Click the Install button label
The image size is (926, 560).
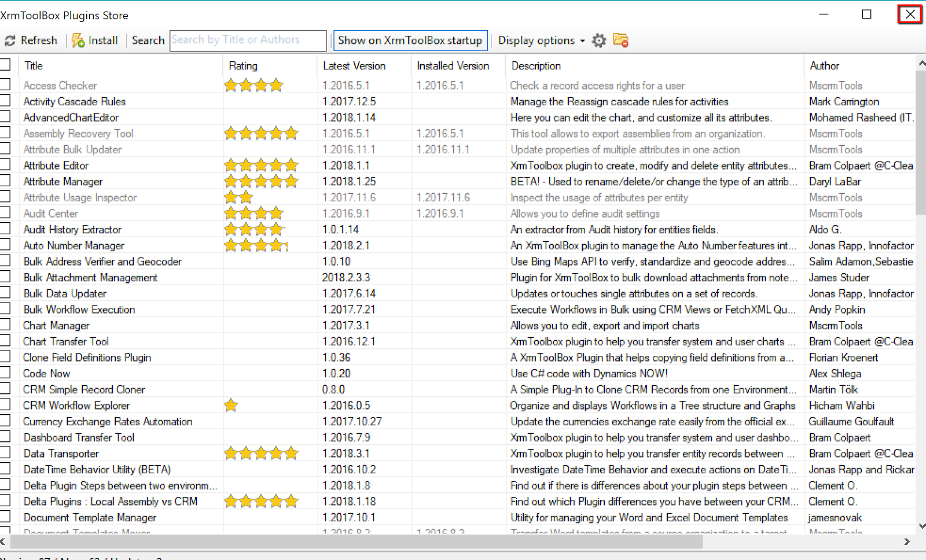coord(103,40)
